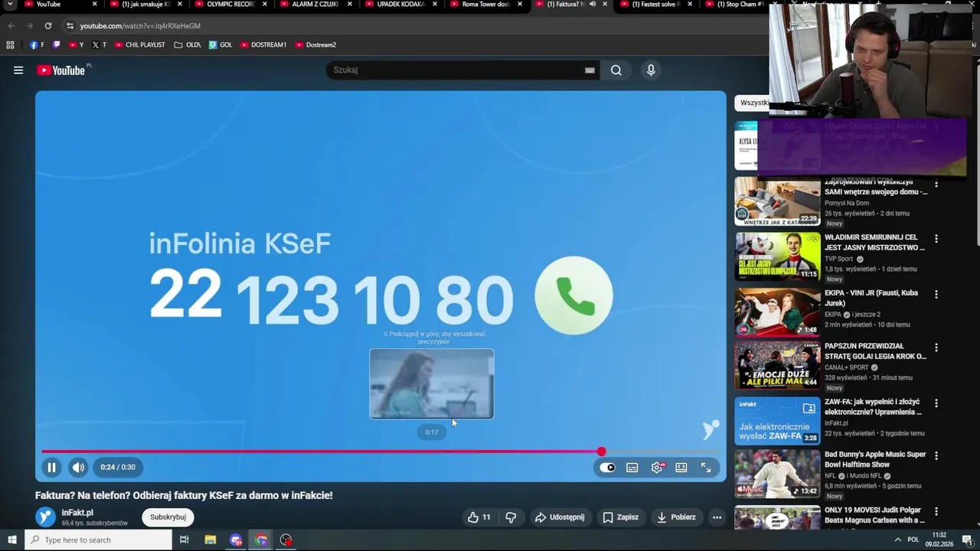Show hidden system tray icons chevron

(897, 540)
